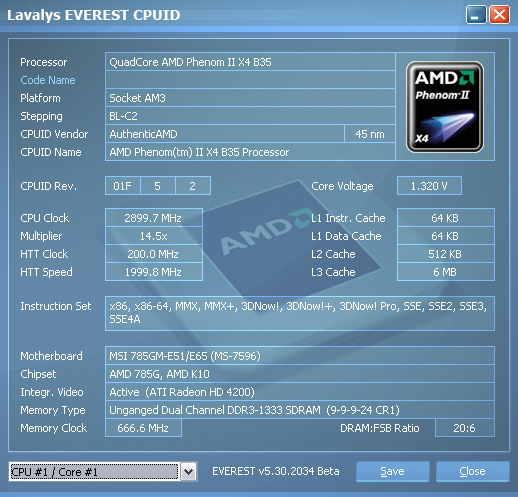Click the L2 cache value 512 KB
518x497 pixels.
[446, 254]
